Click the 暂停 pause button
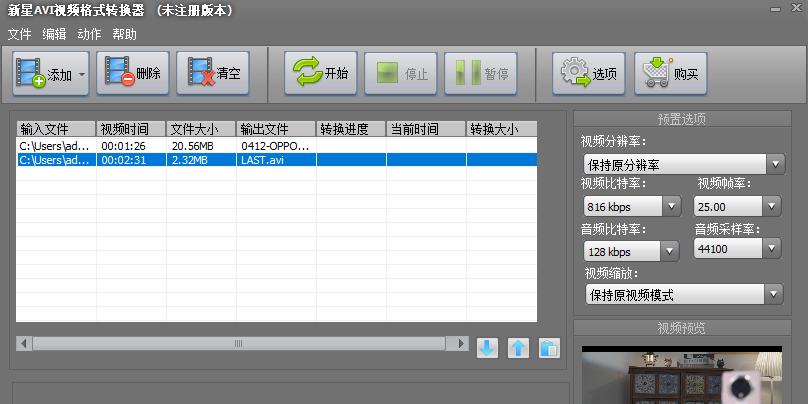The width and height of the screenshot is (808, 404). pos(481,73)
